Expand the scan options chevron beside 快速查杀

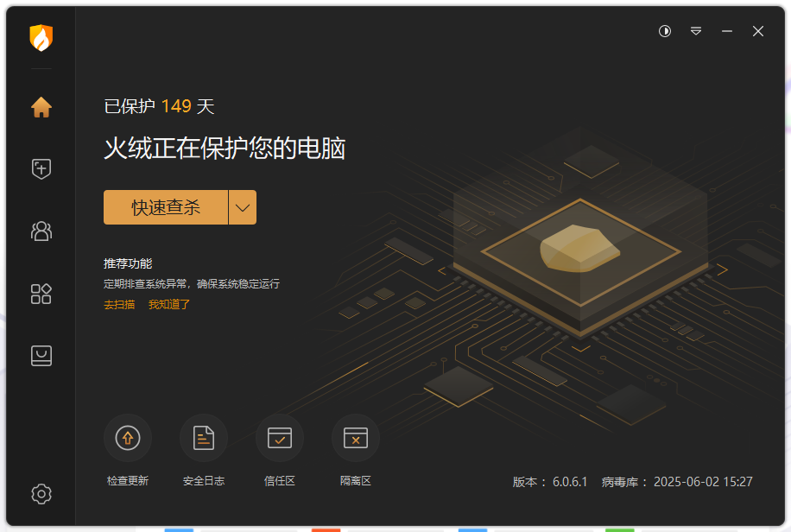click(x=242, y=207)
